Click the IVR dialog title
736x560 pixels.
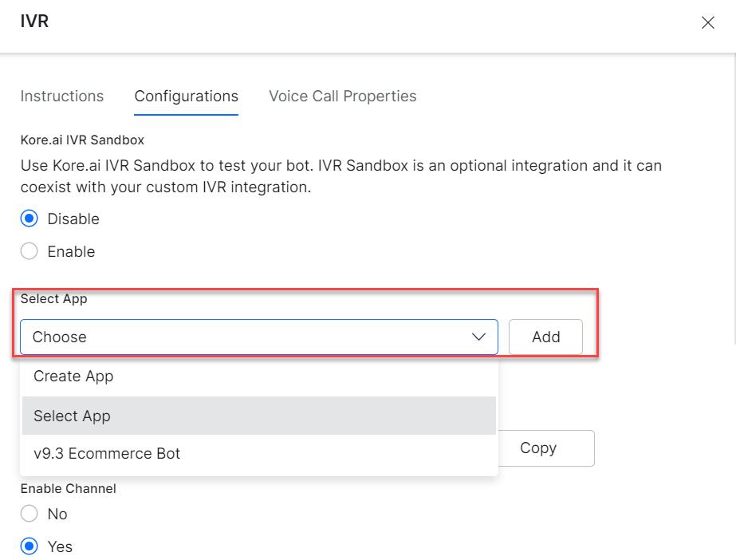click(35, 22)
